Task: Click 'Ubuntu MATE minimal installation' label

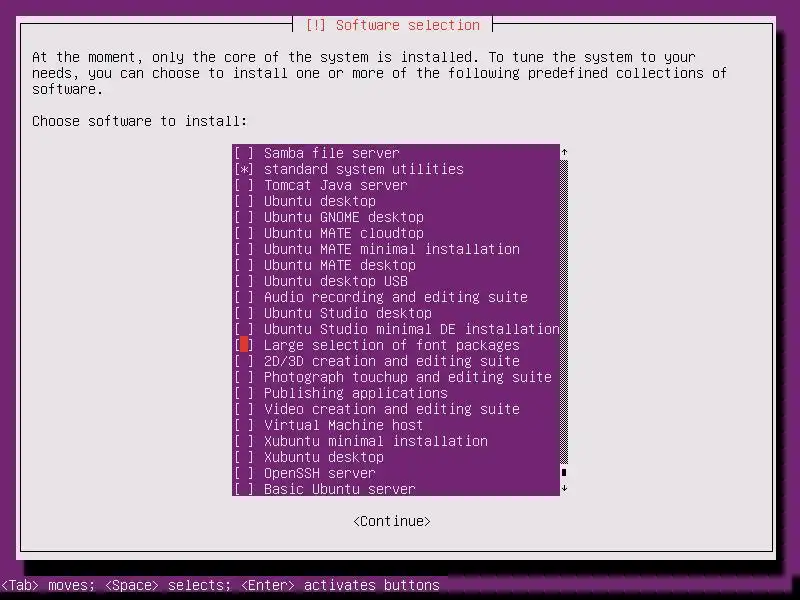Action: pos(391,249)
